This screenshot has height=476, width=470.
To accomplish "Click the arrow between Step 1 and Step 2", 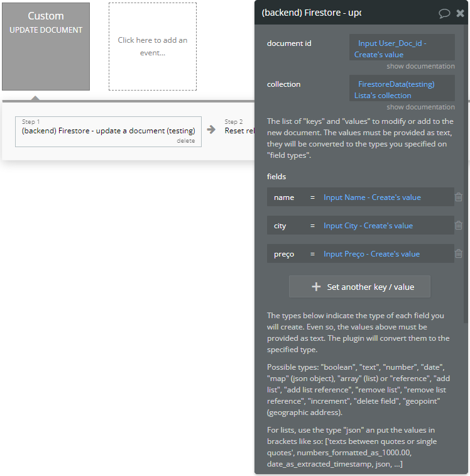I will [x=212, y=130].
